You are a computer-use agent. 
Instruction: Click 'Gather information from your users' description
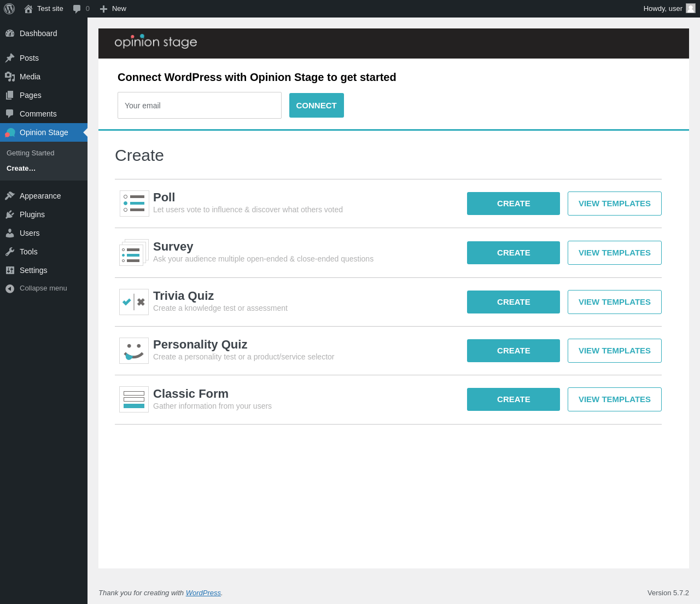tap(212, 406)
